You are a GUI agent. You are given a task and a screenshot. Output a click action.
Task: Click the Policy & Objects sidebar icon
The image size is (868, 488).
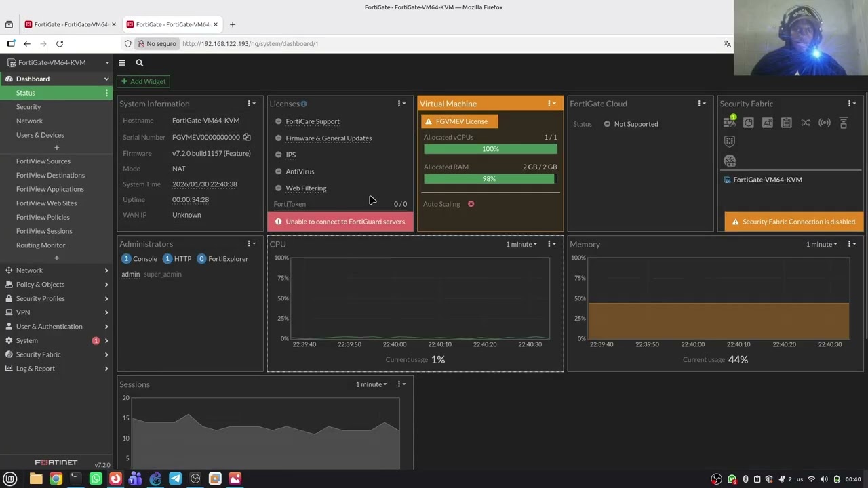click(x=9, y=284)
